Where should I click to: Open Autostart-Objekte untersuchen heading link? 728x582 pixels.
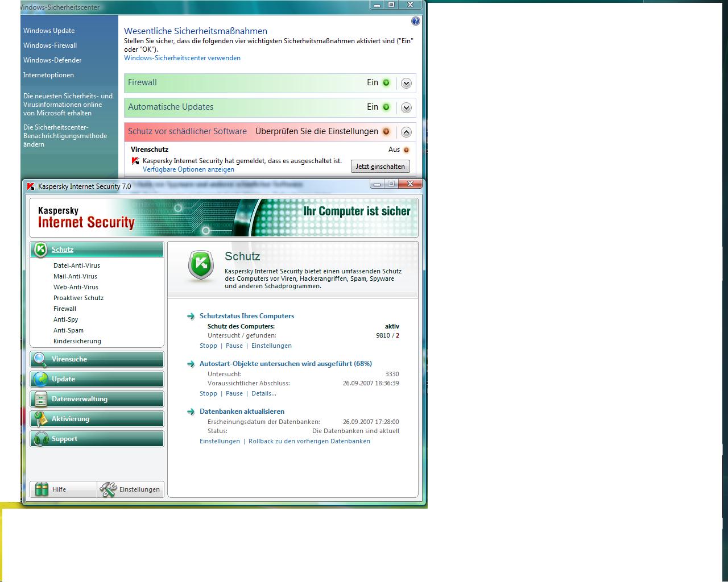[x=286, y=364]
